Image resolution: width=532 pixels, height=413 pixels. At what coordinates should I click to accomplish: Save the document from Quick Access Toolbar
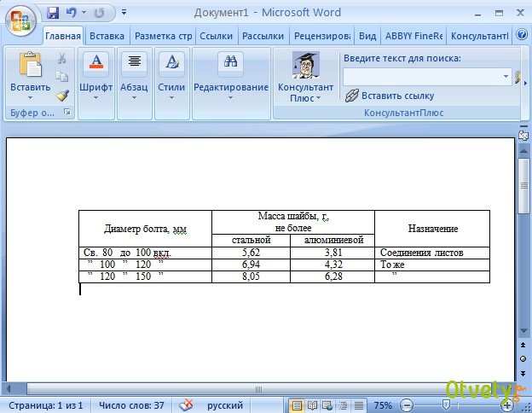click(x=53, y=13)
